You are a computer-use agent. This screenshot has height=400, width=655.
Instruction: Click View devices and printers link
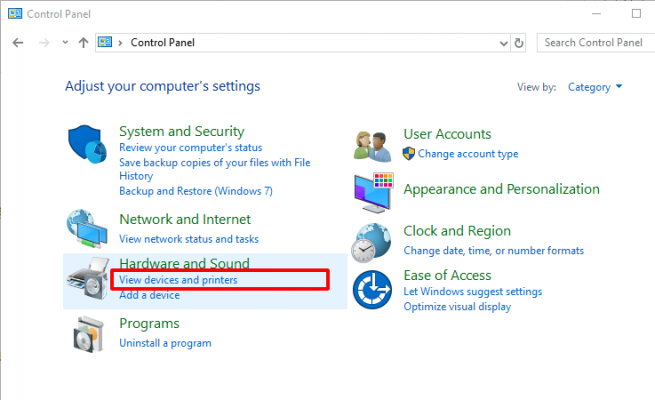178,280
